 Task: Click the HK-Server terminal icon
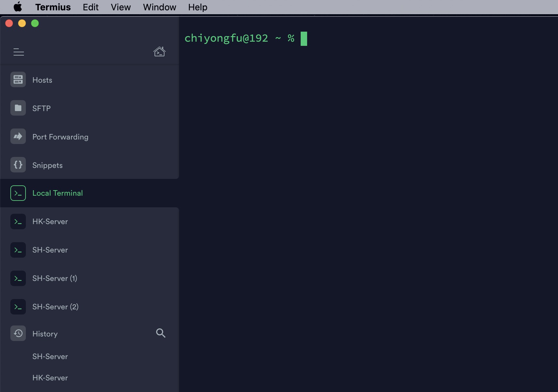pyautogui.click(x=18, y=222)
